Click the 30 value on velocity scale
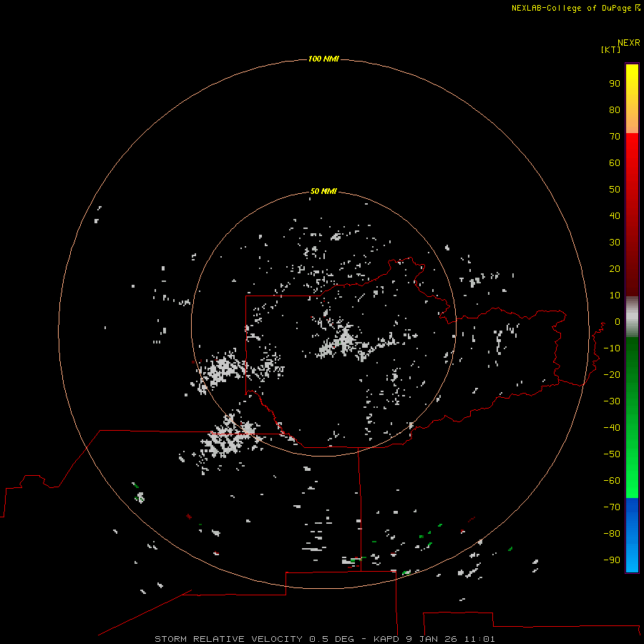The width and height of the screenshot is (644, 644). point(615,243)
